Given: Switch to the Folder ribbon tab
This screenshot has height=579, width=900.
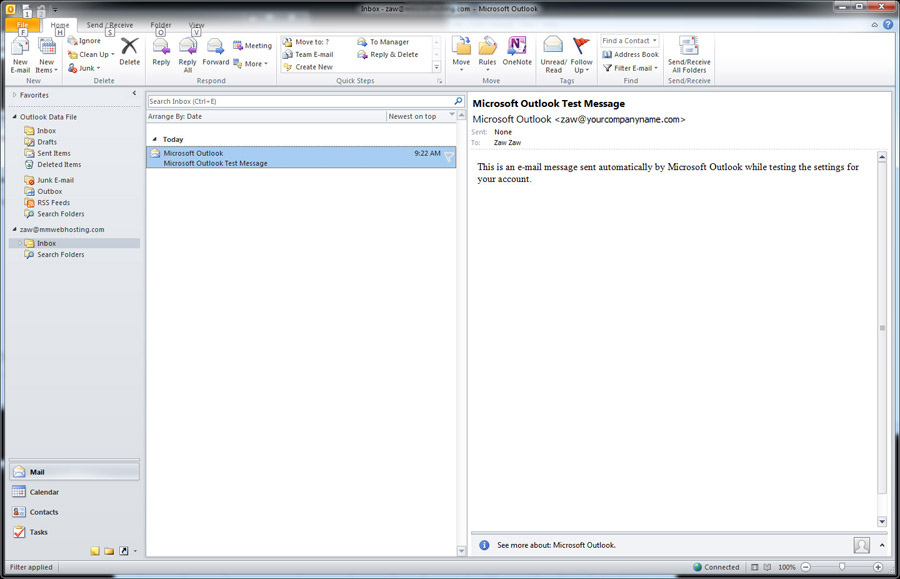Looking at the screenshot, I should pyautogui.click(x=161, y=25).
